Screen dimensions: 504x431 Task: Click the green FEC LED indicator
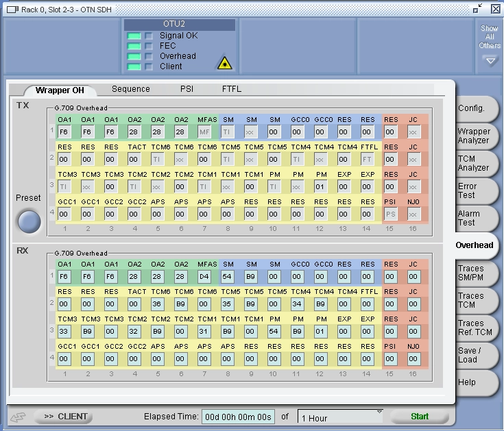pos(134,46)
